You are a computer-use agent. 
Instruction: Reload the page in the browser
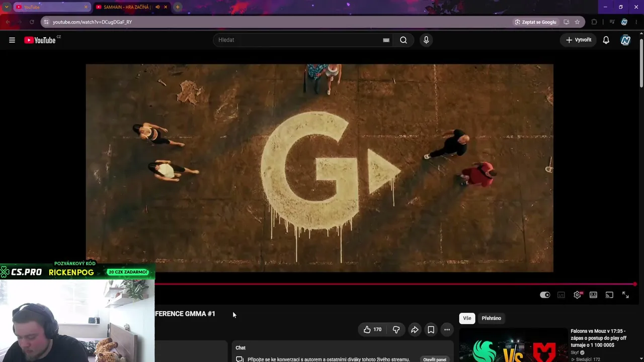point(32,22)
